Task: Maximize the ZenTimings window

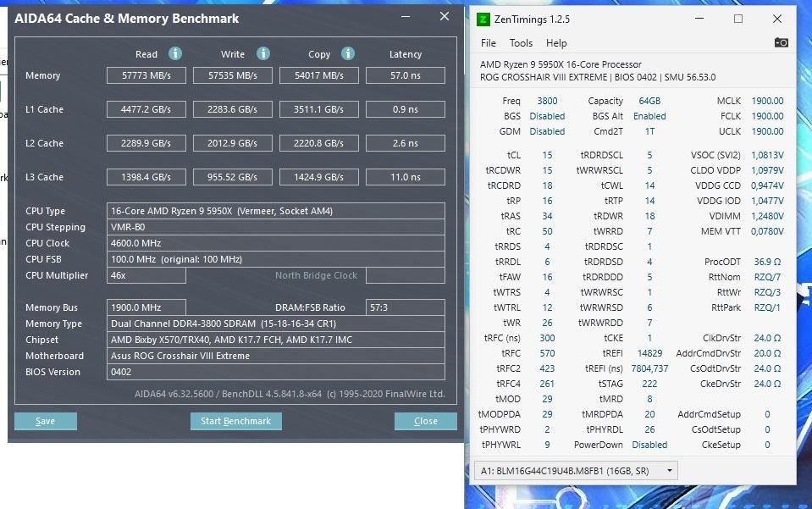Action: click(738, 19)
